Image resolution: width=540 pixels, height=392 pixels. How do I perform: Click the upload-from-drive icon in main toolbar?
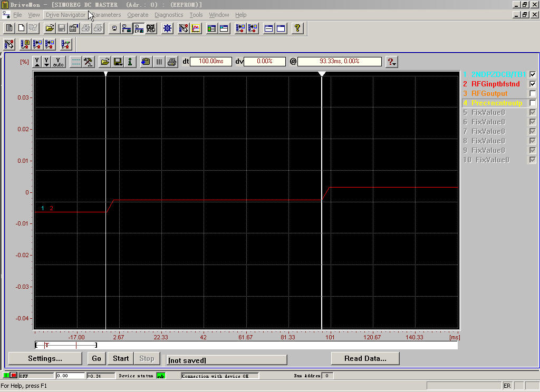[x=253, y=28]
